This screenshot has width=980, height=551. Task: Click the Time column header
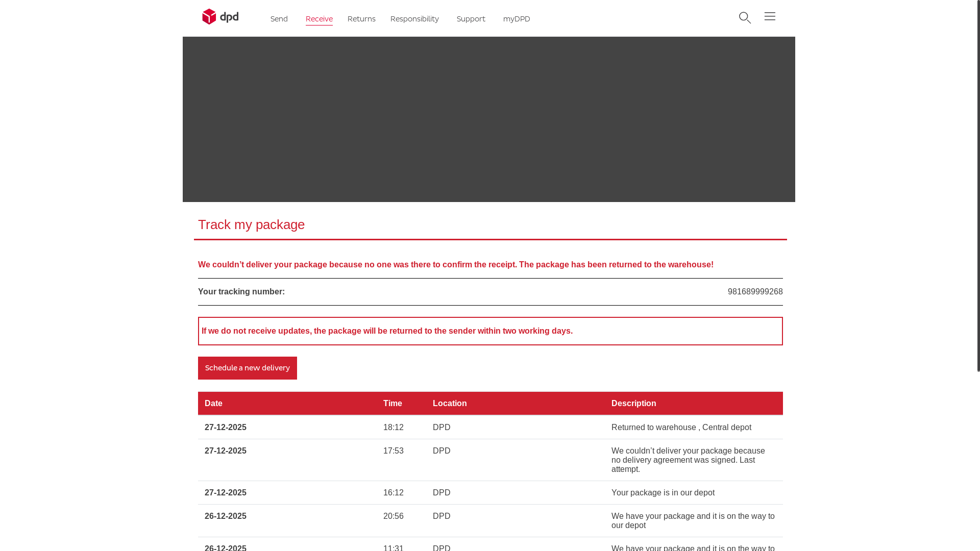[x=393, y=404]
